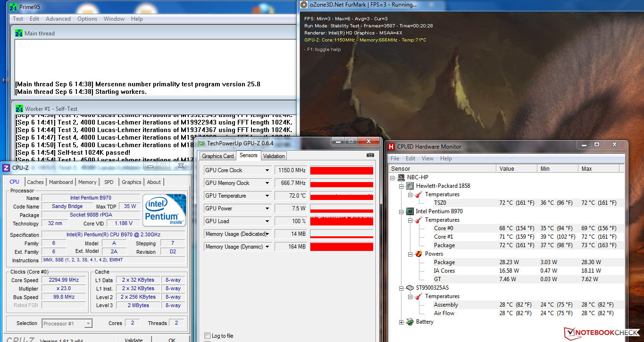Sort by the Sensor column header
644x342 pixels.
click(443, 168)
